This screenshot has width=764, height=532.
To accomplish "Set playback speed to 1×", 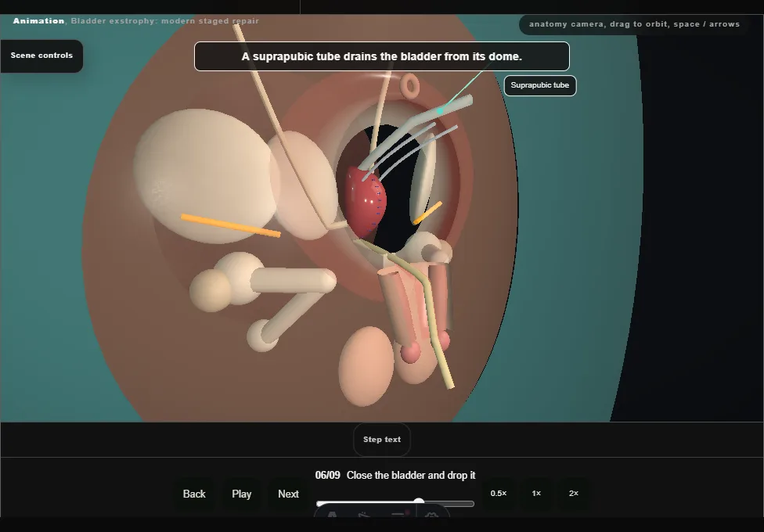I will point(536,494).
